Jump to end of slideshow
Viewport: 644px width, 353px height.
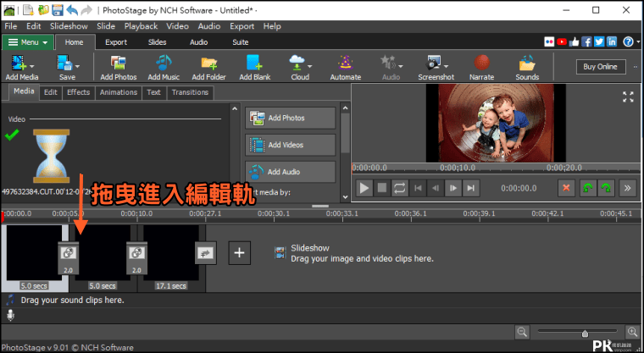coord(471,189)
